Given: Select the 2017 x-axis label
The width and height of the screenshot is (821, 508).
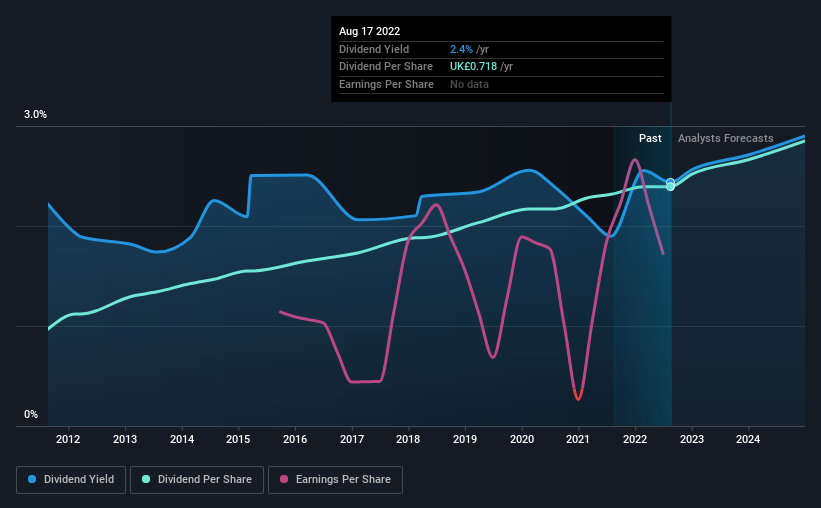Looking at the screenshot, I should pos(352,439).
